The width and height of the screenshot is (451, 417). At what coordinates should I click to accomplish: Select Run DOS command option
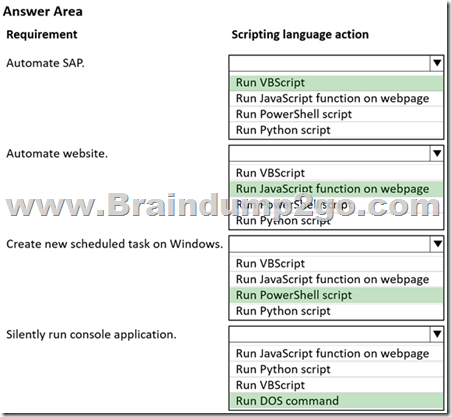click(x=336, y=401)
